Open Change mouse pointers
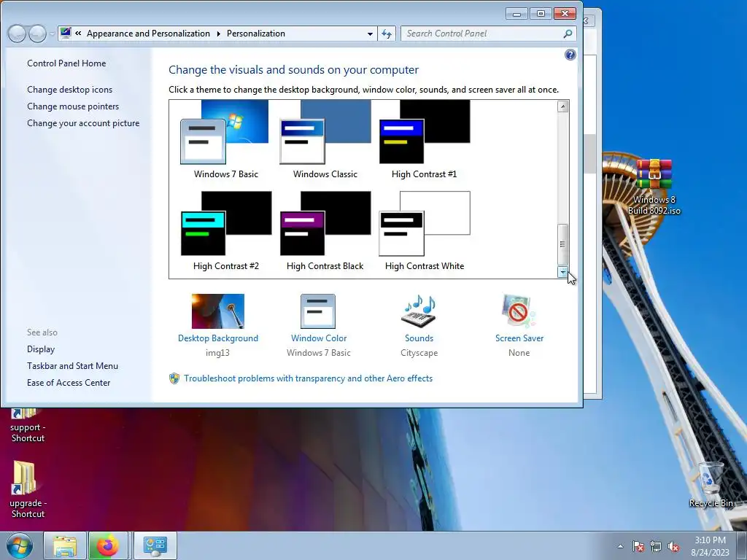747x560 pixels. point(73,106)
